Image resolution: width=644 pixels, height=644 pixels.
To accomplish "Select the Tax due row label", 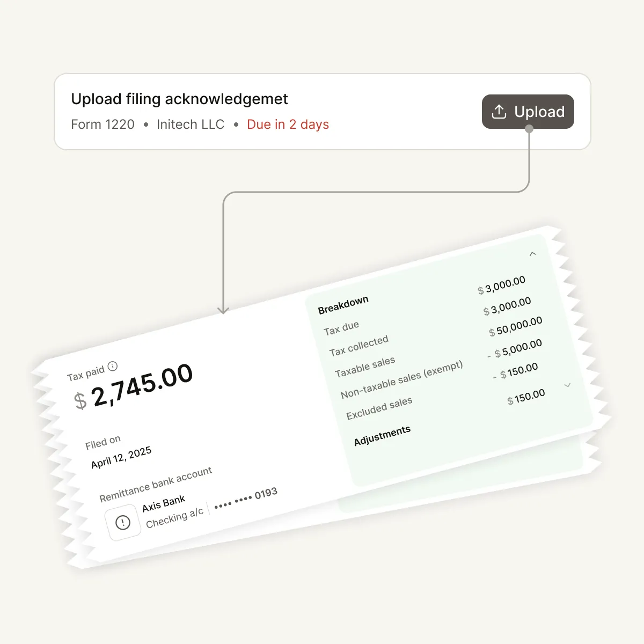I will pos(341,328).
